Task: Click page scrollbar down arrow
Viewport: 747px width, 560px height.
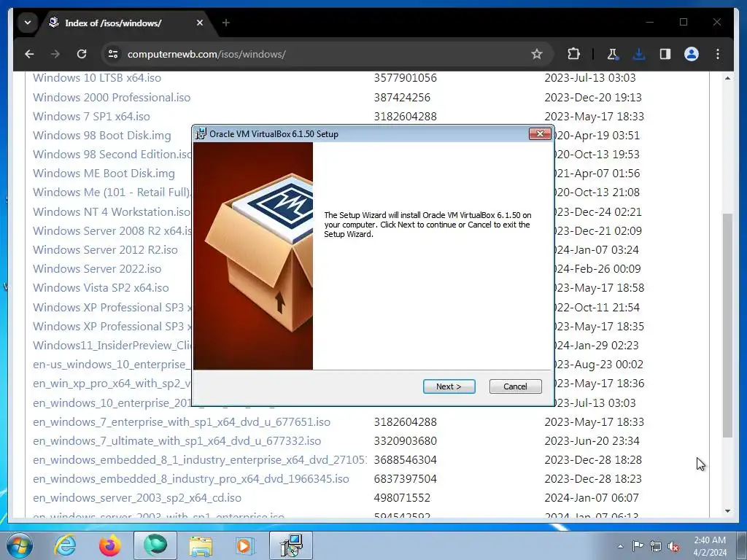Action: [727, 511]
